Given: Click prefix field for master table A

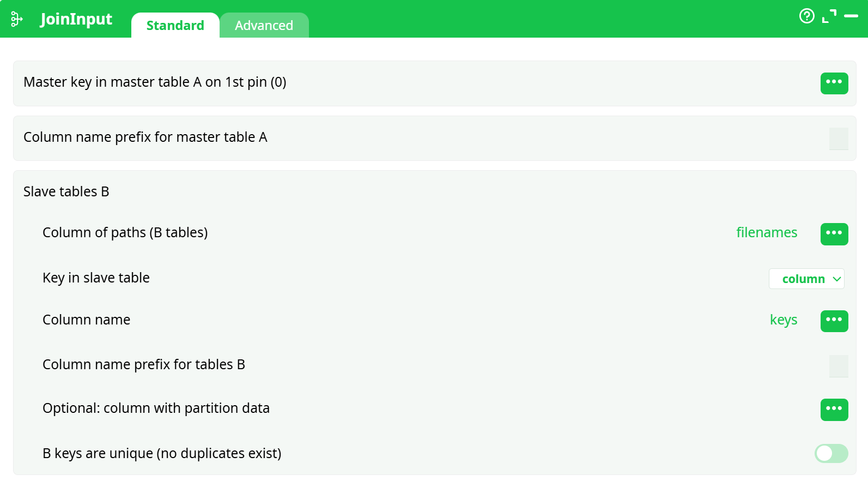Looking at the screenshot, I should (x=838, y=139).
